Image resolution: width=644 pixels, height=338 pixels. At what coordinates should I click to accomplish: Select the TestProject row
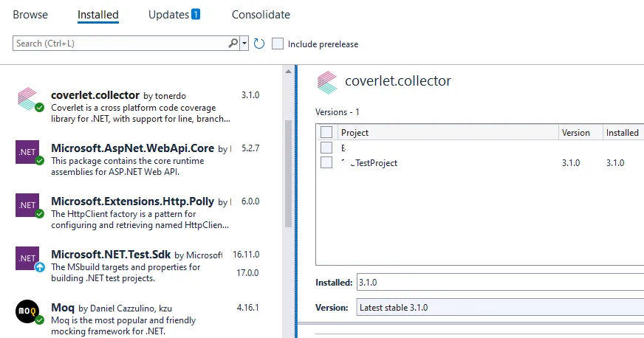click(x=480, y=163)
